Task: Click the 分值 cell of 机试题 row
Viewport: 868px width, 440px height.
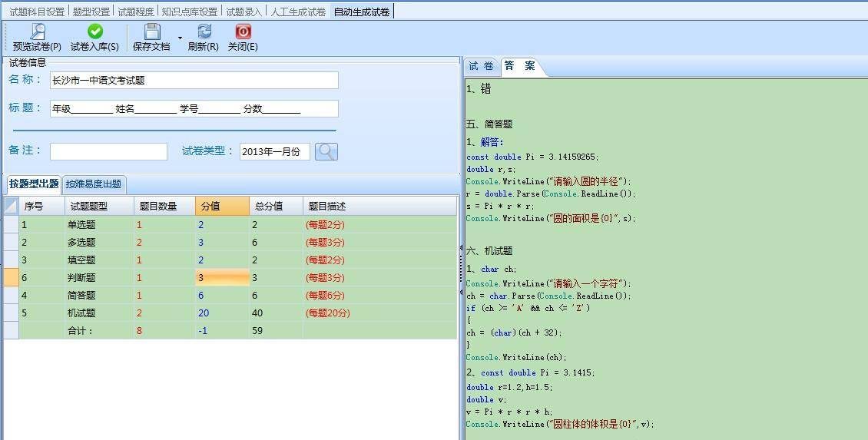Action: (x=222, y=313)
